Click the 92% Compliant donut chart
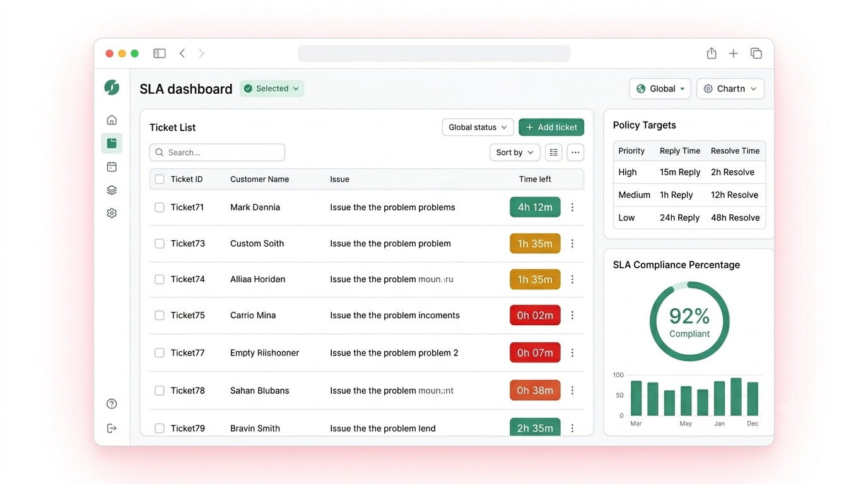Image resolution: width=868 pixels, height=484 pixels. tap(689, 321)
